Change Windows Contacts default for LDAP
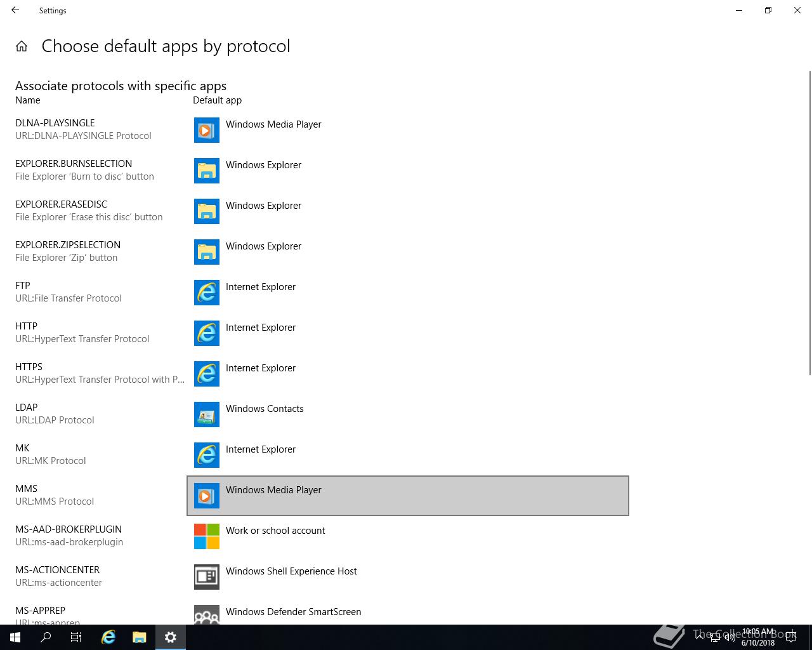The height and width of the screenshot is (650, 812). (x=408, y=415)
